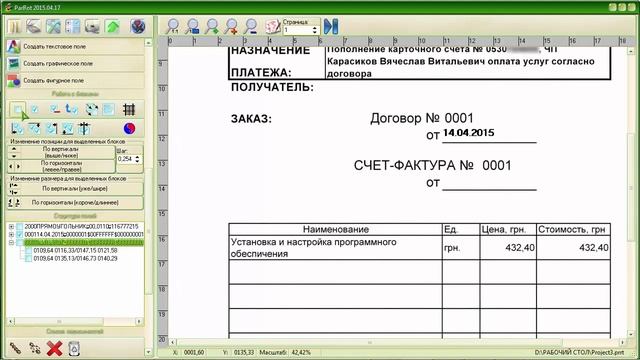Click the red-blue yin-yang circle icon
The width and height of the screenshot is (640, 360).
[x=129, y=129]
